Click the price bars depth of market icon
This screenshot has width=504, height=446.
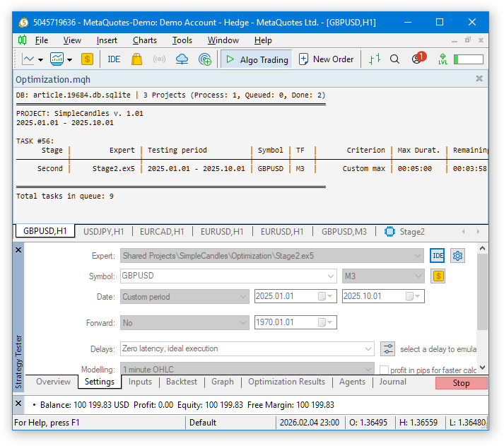pos(375,59)
